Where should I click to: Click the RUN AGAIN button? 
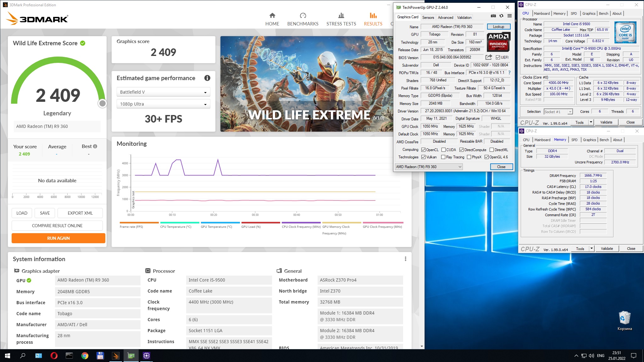[x=58, y=238]
